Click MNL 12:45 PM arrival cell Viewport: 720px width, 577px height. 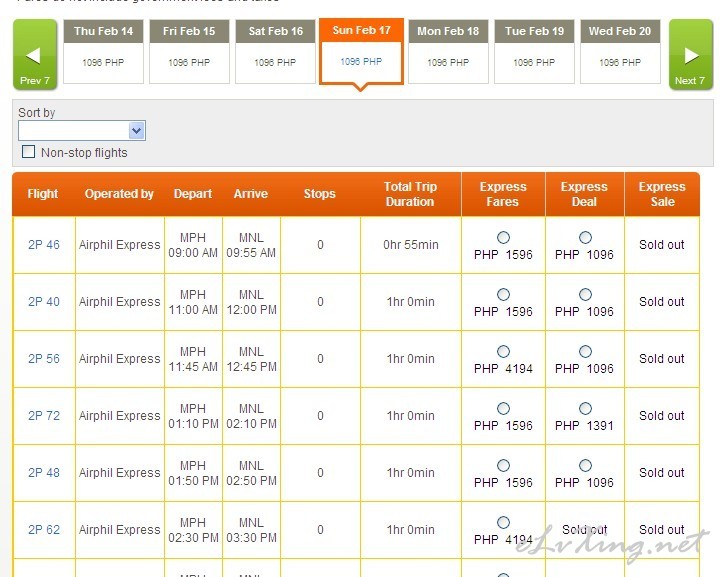251,359
